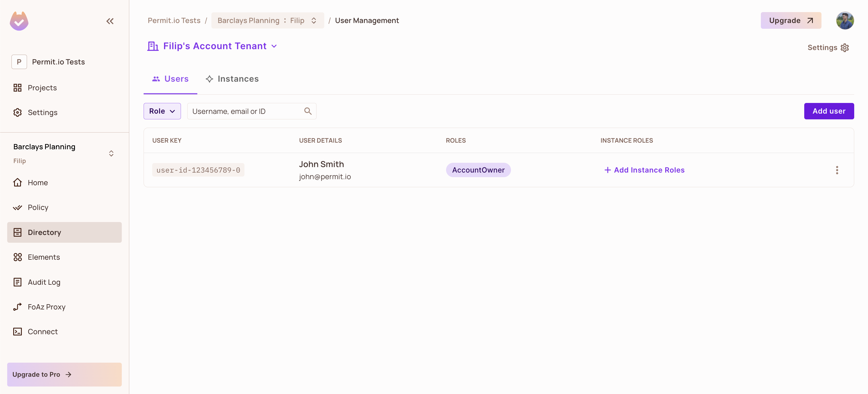Click the search magnifier icon
Screen dimensions: 868x394
tap(308, 111)
